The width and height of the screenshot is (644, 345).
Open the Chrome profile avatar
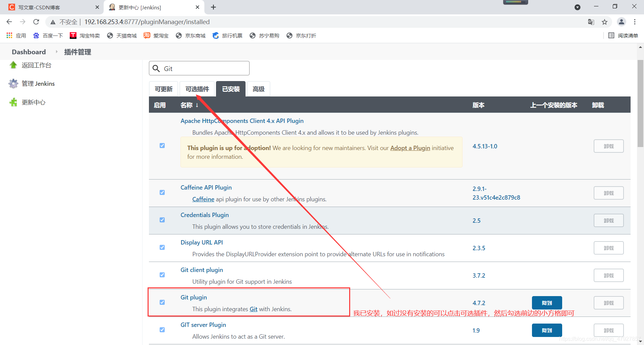pyautogui.click(x=621, y=22)
